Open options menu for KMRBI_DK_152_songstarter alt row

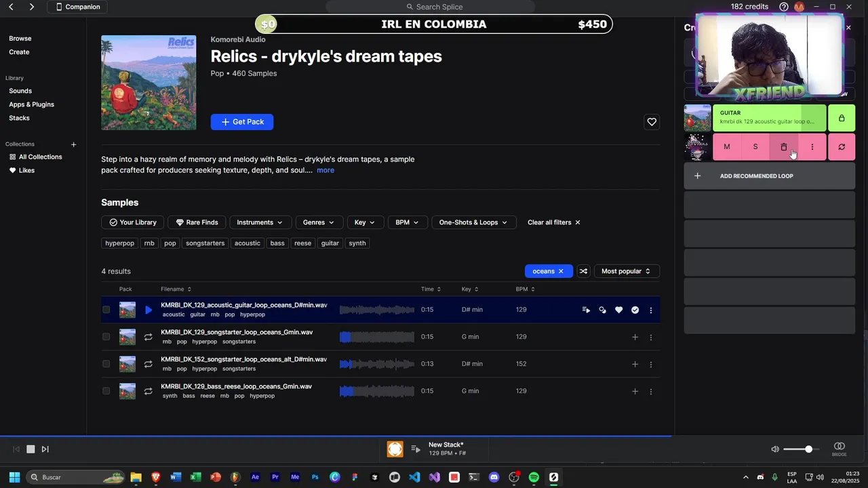(x=651, y=364)
